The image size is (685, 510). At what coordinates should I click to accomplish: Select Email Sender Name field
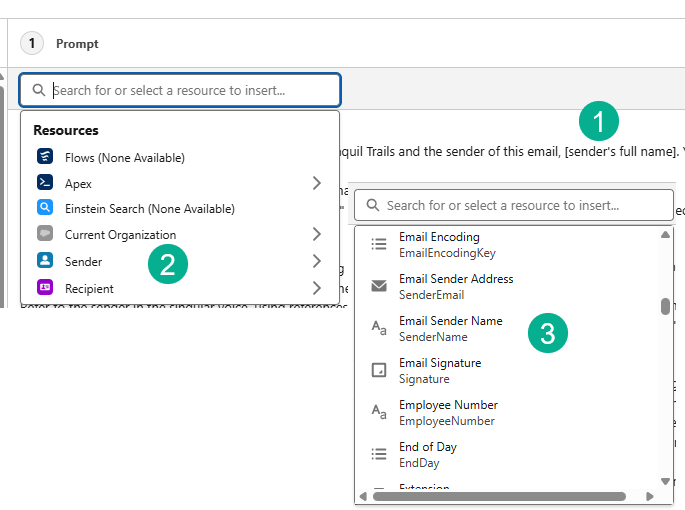[x=450, y=328]
